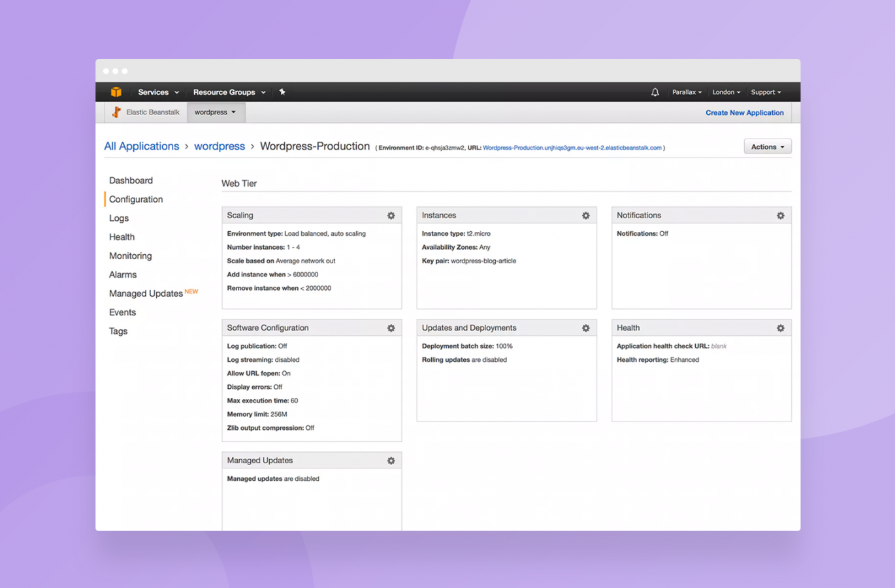Click 'Health reporting: Enhanced' text
Image resolution: width=895 pixels, height=588 pixels.
(658, 360)
